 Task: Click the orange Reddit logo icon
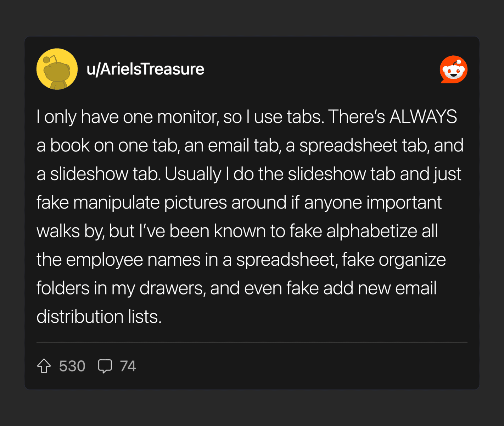coord(454,69)
